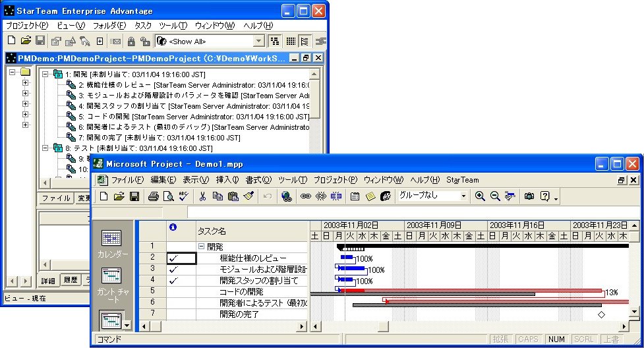Open the フォルダ(F) menu in StarTeam
644x348 pixels.
109,26
